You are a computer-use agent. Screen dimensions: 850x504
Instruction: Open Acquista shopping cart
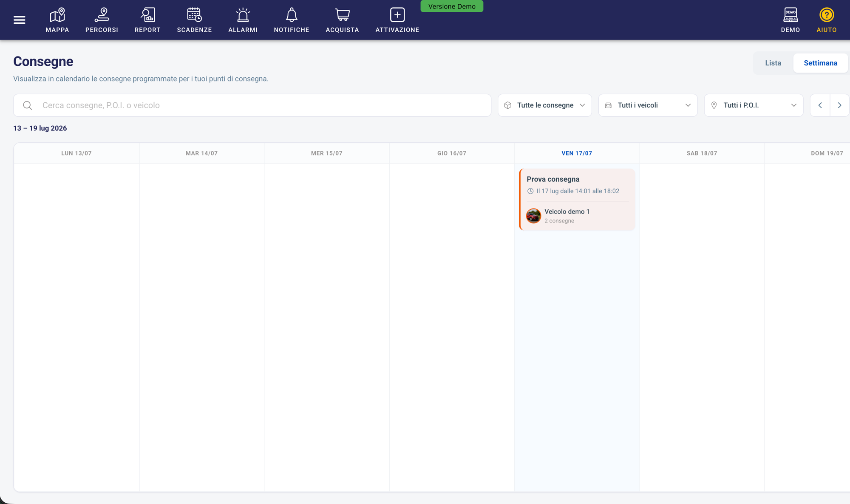pyautogui.click(x=342, y=20)
